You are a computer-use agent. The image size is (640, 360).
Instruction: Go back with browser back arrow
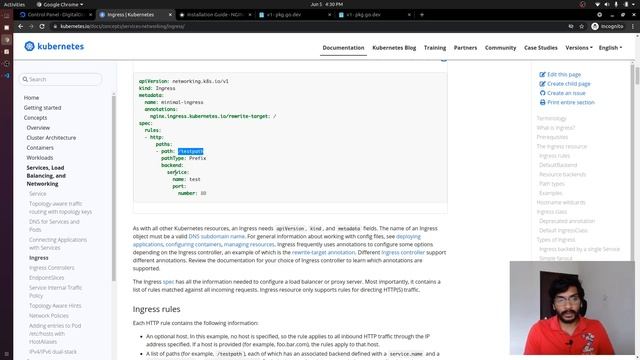[x=20, y=26]
